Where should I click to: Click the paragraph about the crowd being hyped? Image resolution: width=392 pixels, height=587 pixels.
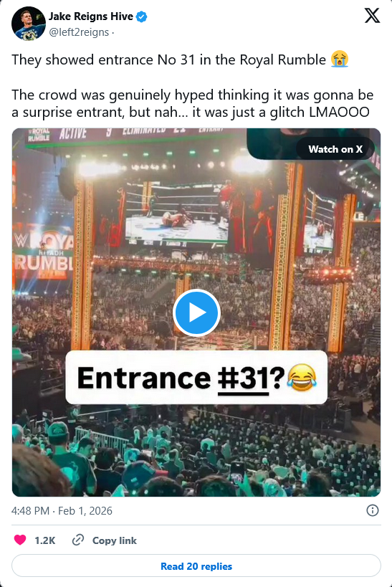click(x=193, y=103)
